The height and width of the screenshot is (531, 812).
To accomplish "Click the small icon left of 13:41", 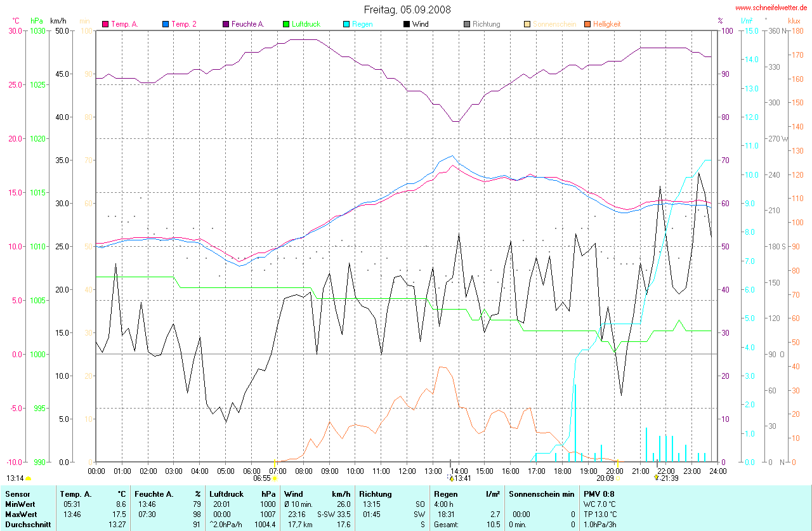I will [450, 478].
